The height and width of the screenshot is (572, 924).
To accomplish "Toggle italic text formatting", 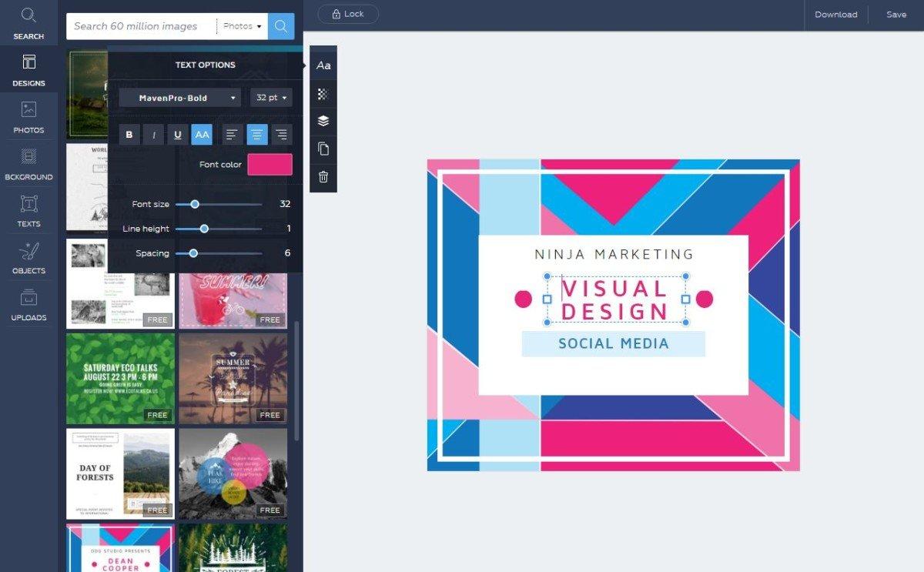I will [153, 135].
